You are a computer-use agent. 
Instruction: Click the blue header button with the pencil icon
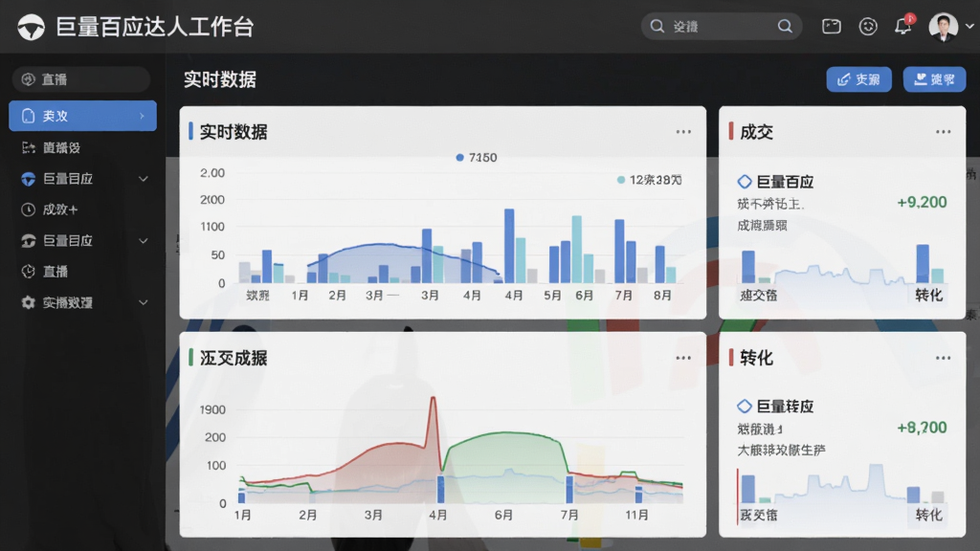coord(858,79)
